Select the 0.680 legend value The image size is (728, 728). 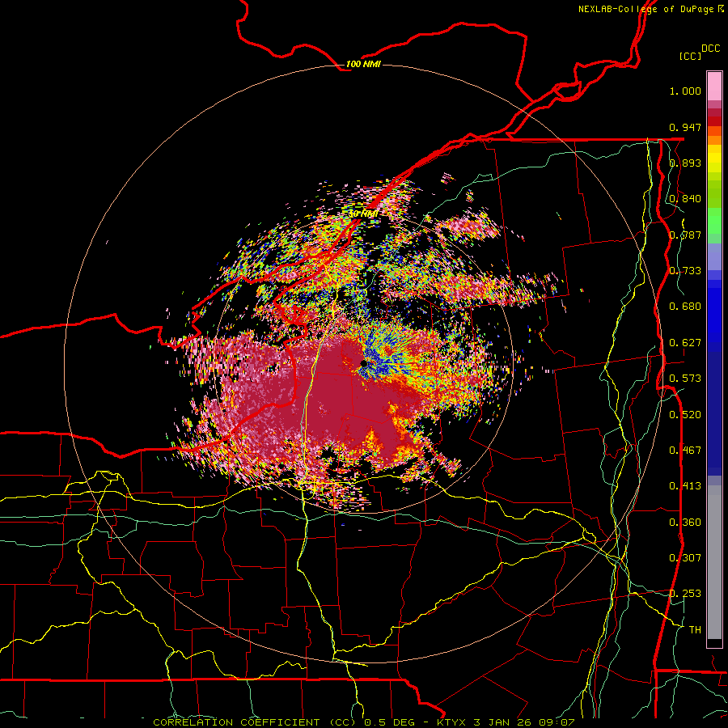pos(685,307)
